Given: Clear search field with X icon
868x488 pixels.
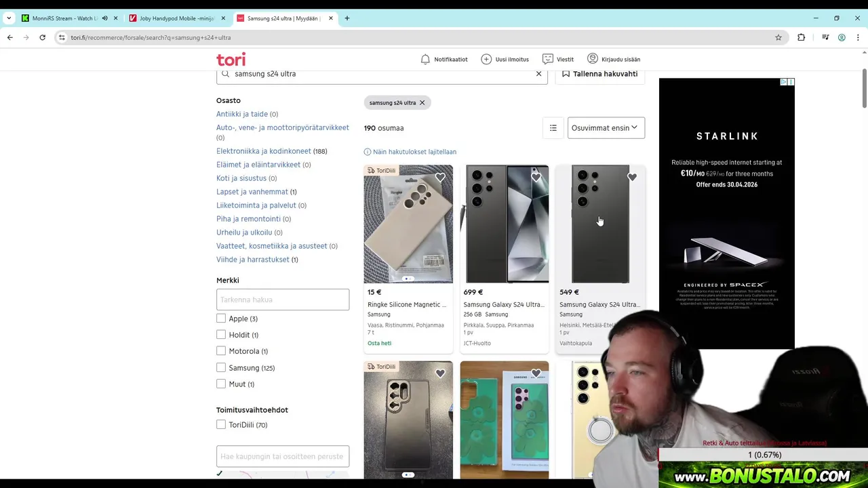Looking at the screenshot, I should [539, 74].
